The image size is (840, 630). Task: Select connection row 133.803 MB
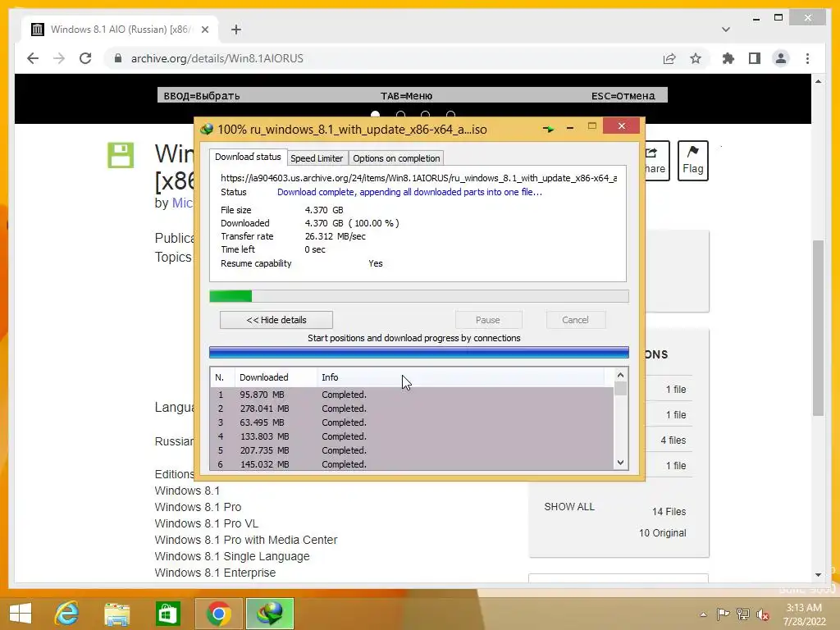(x=412, y=436)
